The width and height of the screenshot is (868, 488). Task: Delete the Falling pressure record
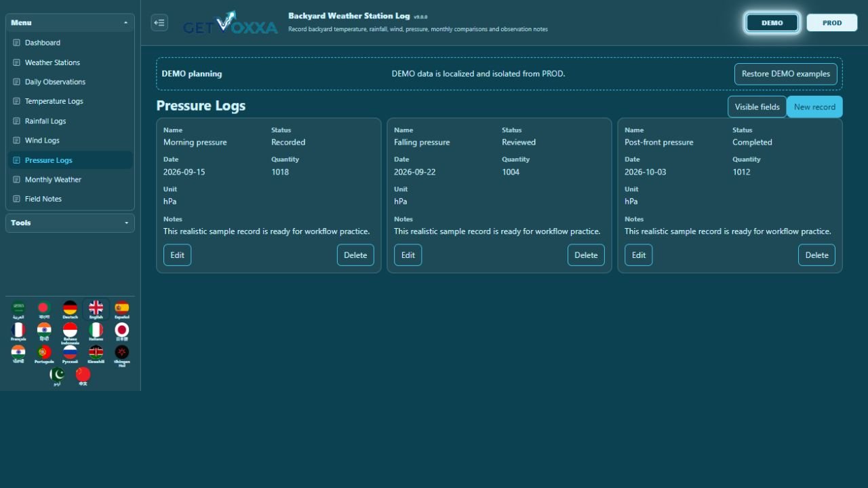coord(586,255)
